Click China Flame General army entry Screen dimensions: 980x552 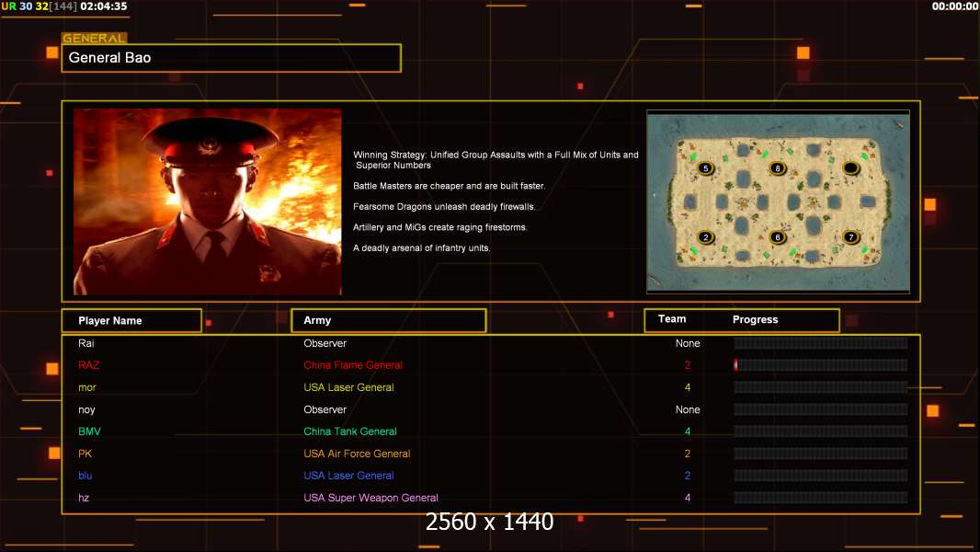[353, 365]
